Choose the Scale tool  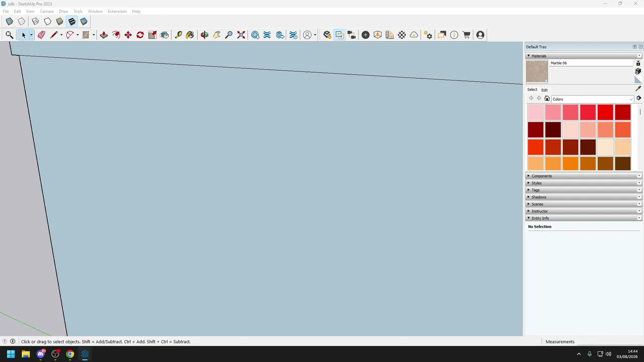(x=152, y=35)
